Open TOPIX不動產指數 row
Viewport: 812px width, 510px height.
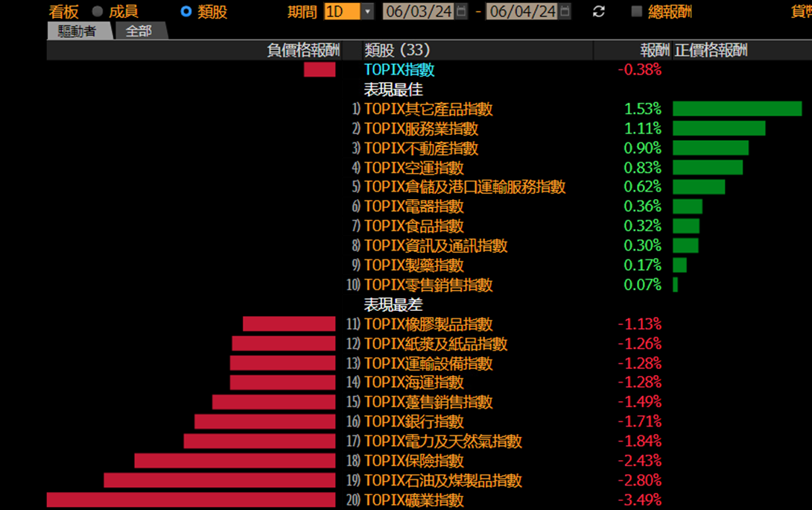pos(421,148)
